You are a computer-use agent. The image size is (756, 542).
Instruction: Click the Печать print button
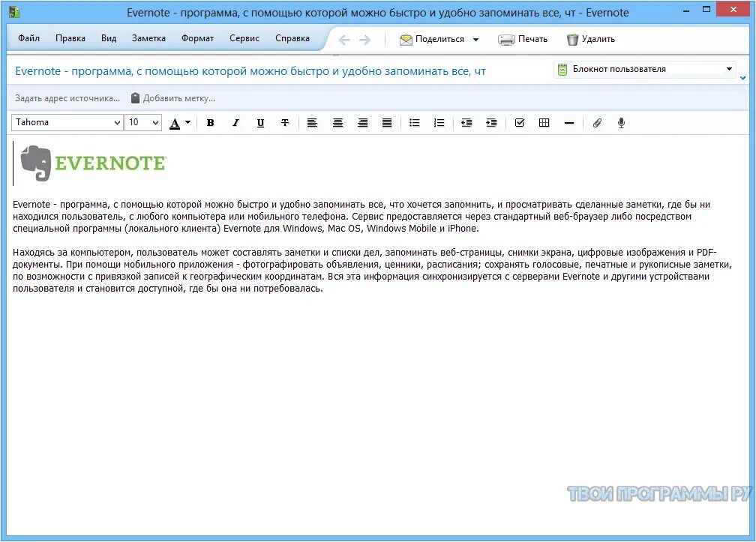(x=523, y=40)
